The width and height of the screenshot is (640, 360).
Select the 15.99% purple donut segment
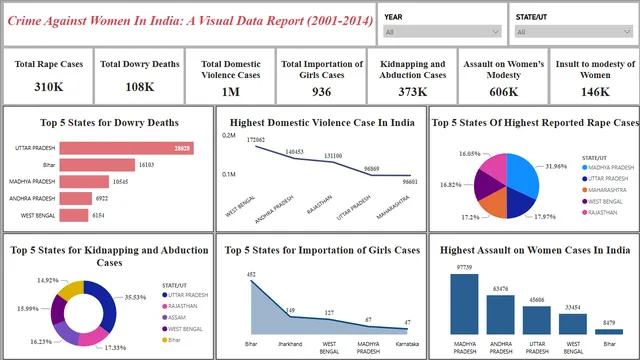pos(58,309)
